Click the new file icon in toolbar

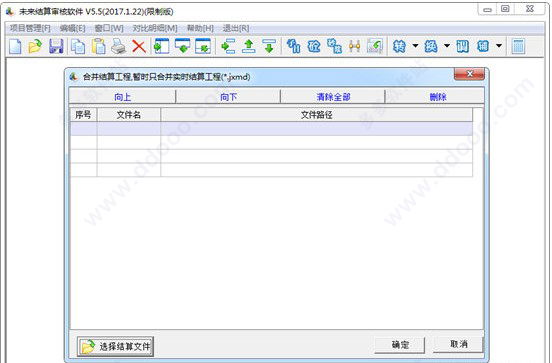[15, 46]
